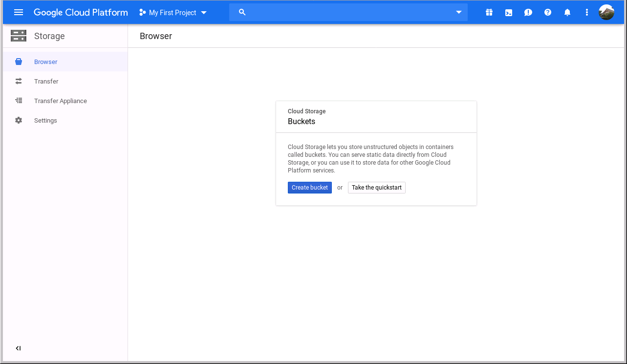Viewport: 627px width, 364px height.
Task: Focus the top search field
Action: (348, 12)
